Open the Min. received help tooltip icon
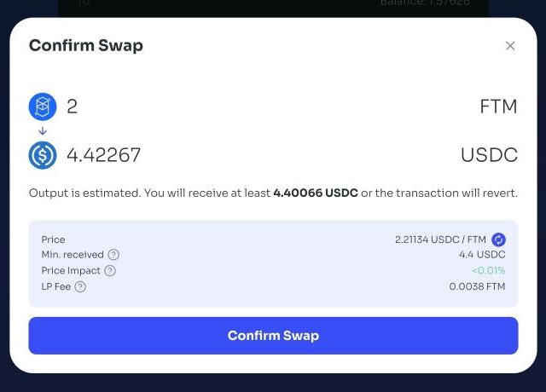The width and height of the screenshot is (546, 392). [x=113, y=255]
